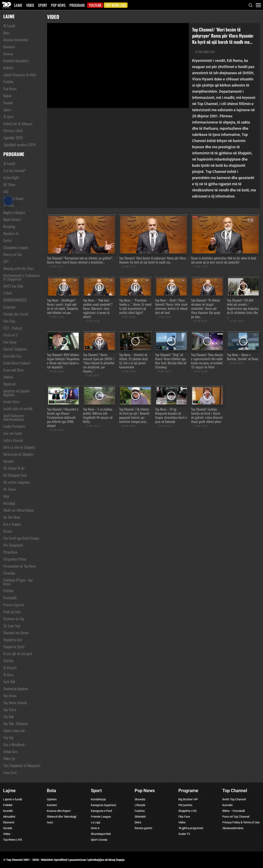This screenshot has height=868, width=263.
Task: Play the '91 kg kilogramë kanabis' video
Action: [x=171, y=396]
